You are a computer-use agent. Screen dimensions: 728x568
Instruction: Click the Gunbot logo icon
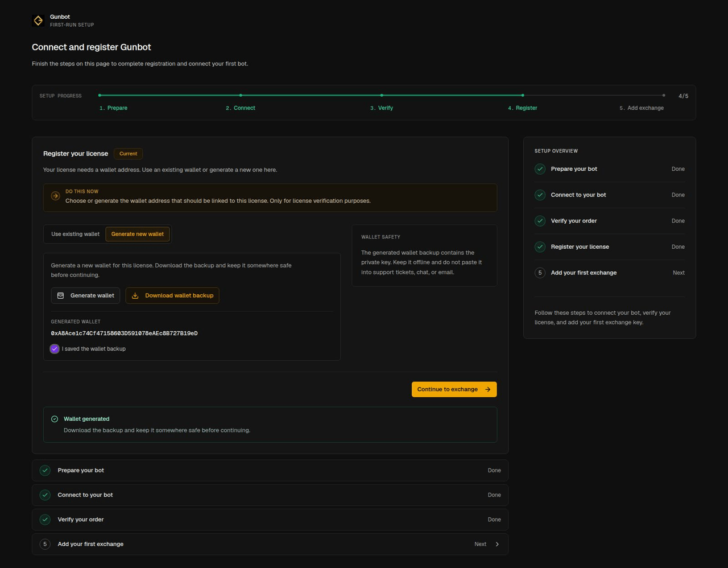point(38,20)
